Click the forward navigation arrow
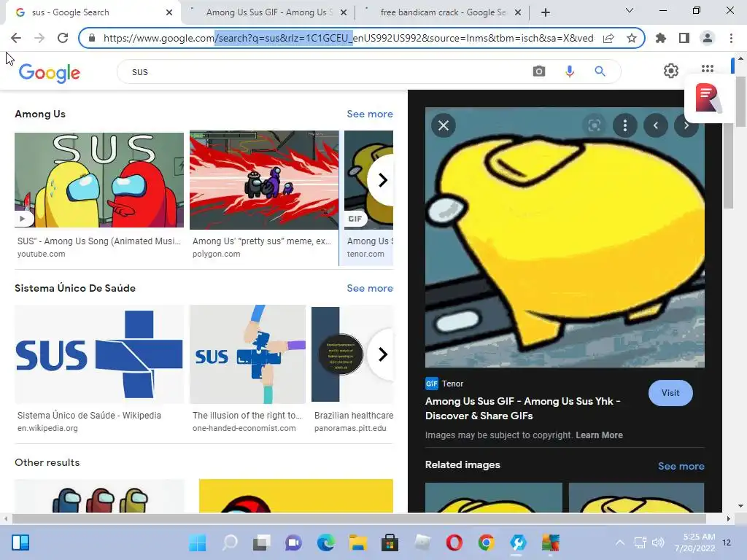This screenshot has width=747, height=560. point(39,38)
